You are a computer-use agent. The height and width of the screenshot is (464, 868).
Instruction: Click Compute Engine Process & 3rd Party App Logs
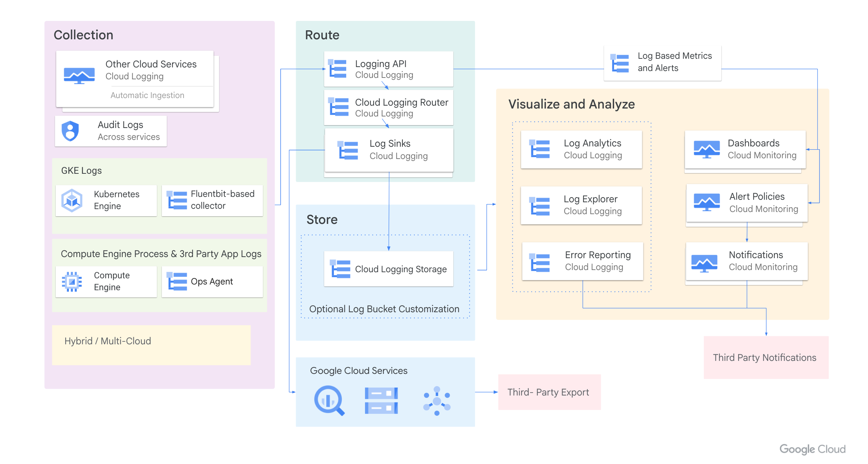pyautogui.click(x=161, y=254)
